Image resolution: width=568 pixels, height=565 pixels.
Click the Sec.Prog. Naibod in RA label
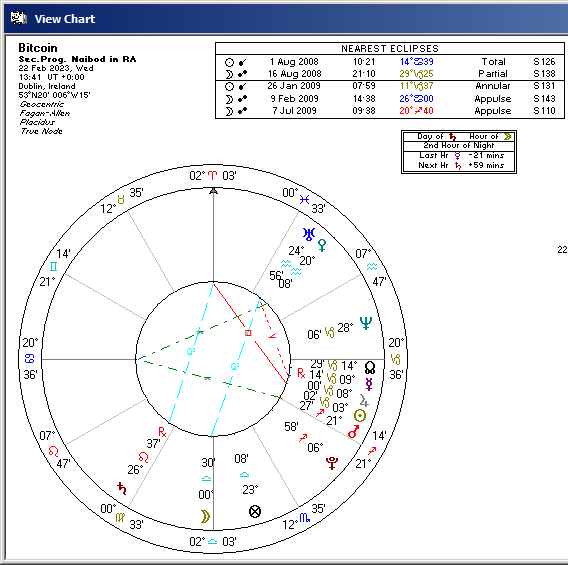(x=77, y=59)
